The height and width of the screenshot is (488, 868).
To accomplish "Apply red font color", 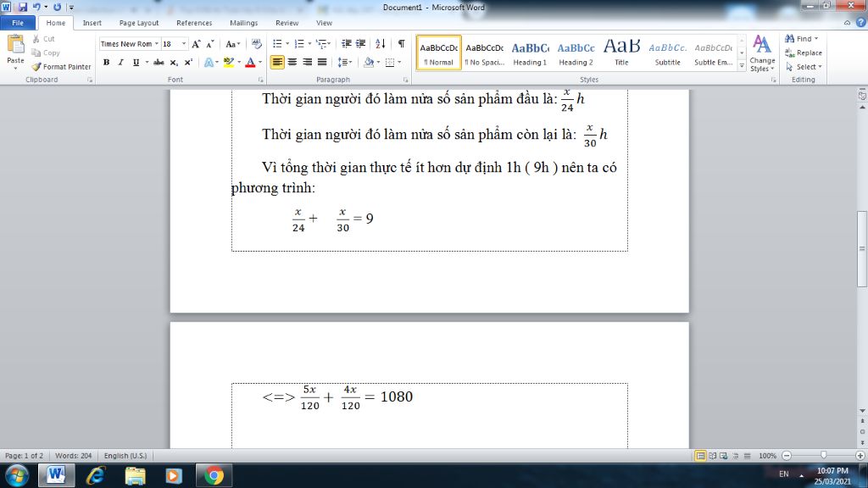I will click(x=250, y=62).
